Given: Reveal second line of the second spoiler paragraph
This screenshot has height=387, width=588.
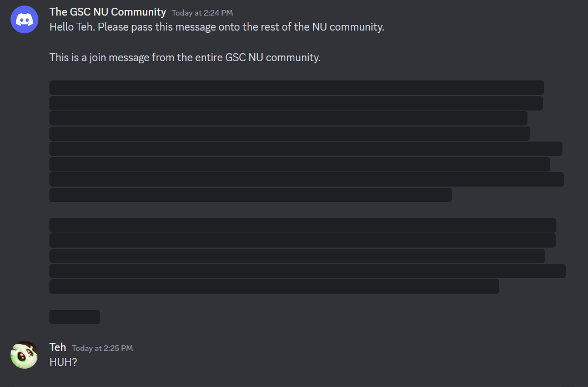Looking at the screenshot, I should click(x=303, y=240).
